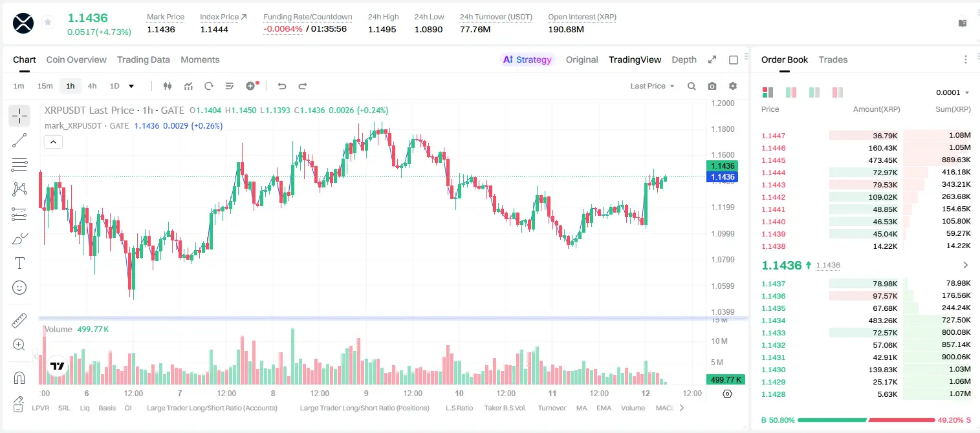980x433 pixels.
Task: Open the Last Price dropdown
Action: [x=652, y=86]
